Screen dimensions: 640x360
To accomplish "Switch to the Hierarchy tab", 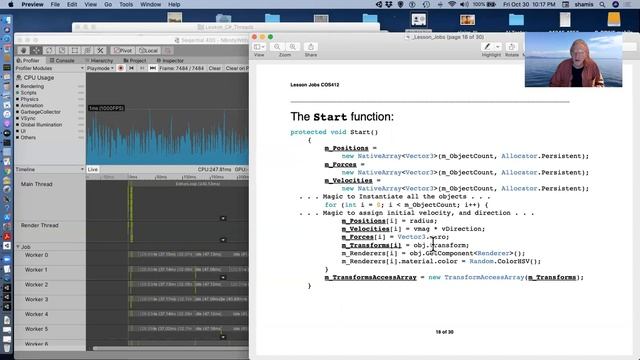I will coord(99,60).
